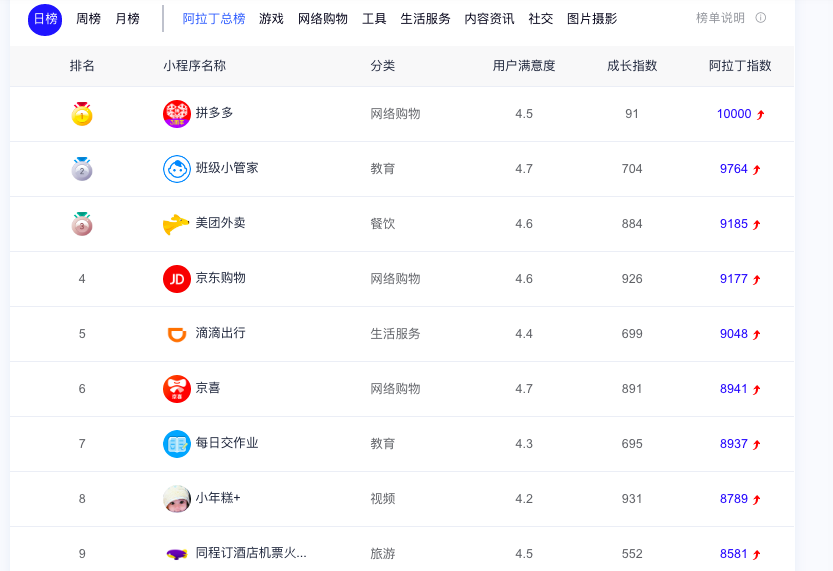Viewport: 833px width, 571px height.
Task: Click the satisfaction score 4.2
Action: click(524, 499)
